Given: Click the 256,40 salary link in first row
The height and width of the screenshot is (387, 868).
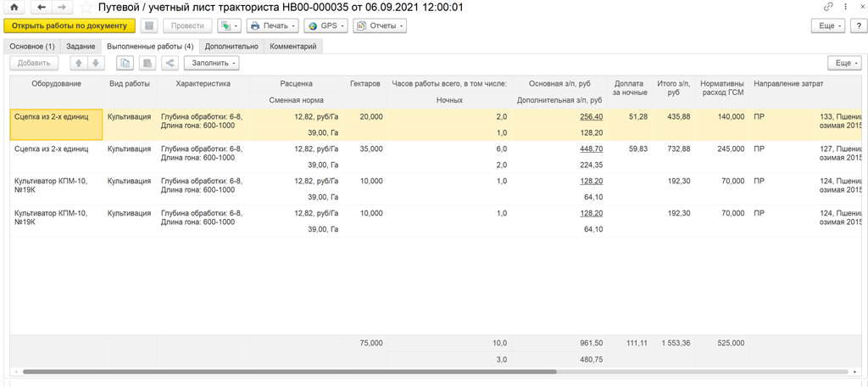Looking at the screenshot, I should click(591, 117).
